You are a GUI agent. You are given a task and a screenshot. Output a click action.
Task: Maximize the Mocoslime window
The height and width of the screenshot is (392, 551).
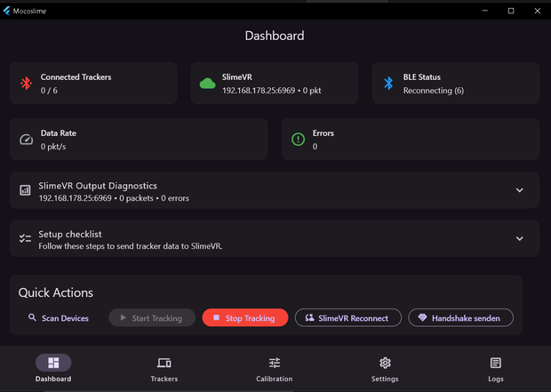[511, 11]
